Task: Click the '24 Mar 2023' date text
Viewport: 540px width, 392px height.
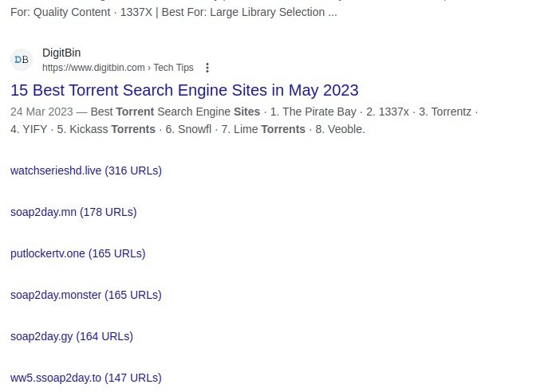Action: (x=41, y=112)
